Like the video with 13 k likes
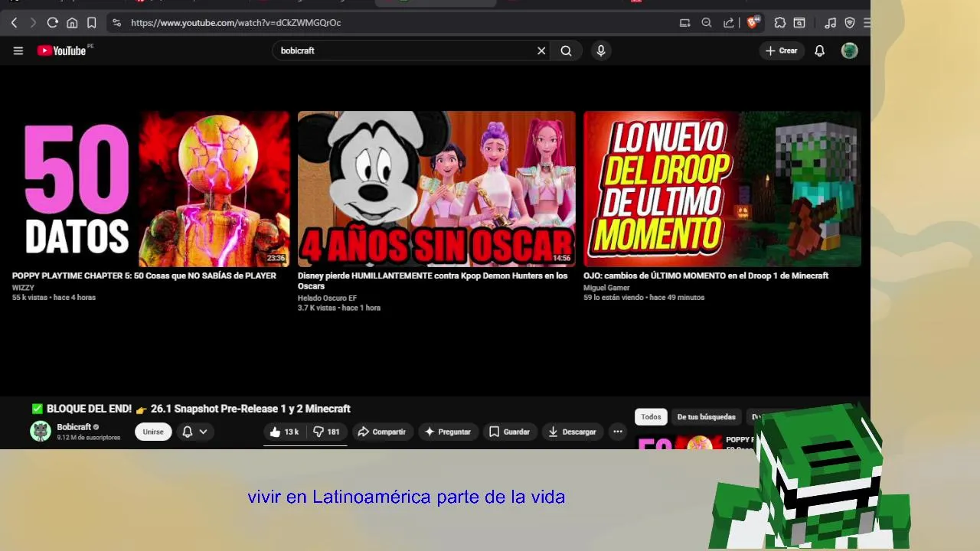980x551 pixels. [284, 432]
